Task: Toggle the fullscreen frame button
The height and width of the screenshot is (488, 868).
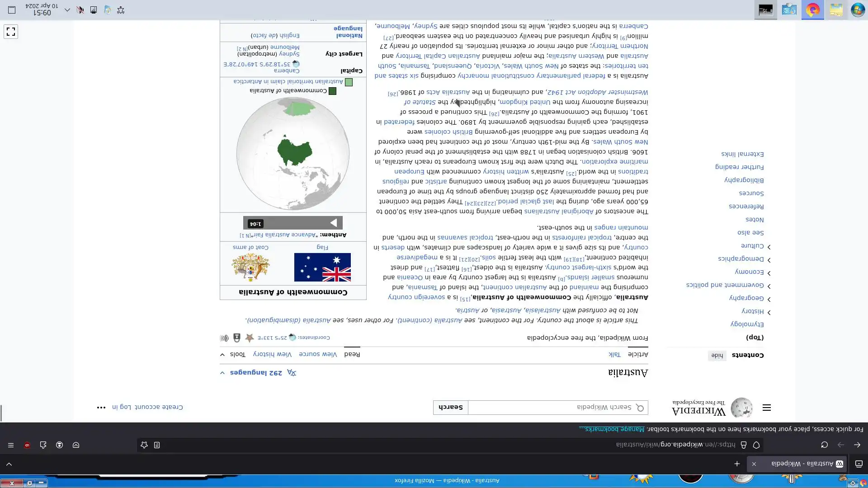Action: (11, 32)
